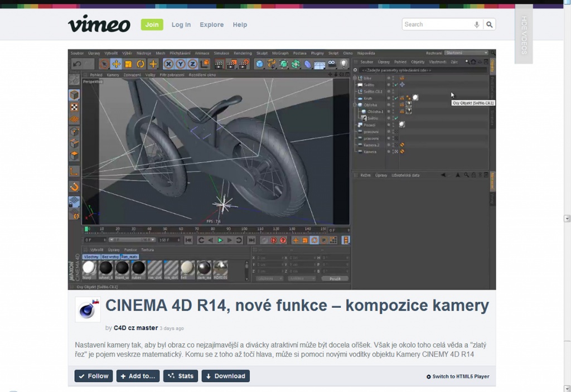Switch the coordinate system icon beside Z
Screen dimensions: 571x392
coord(205,65)
